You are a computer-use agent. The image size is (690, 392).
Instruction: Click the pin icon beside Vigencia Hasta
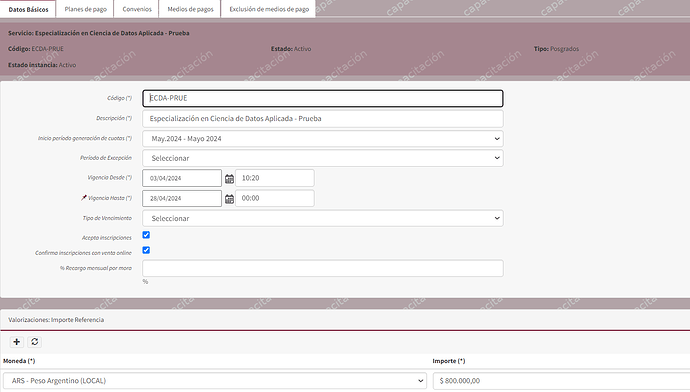(x=84, y=198)
